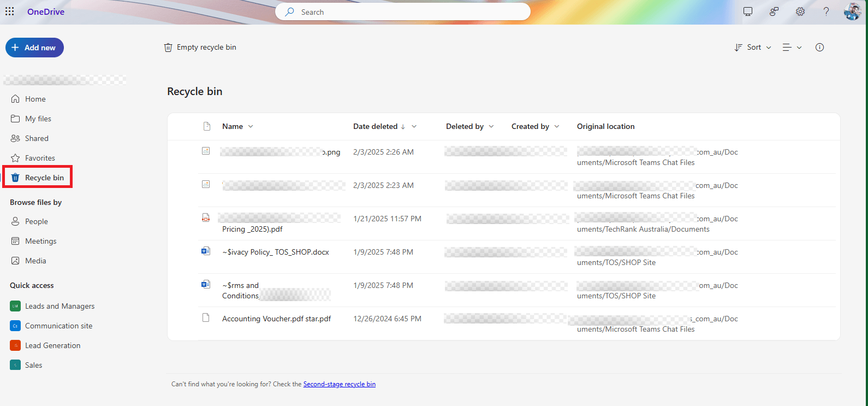Click the PDF icon beside Pricing file

coord(206,218)
